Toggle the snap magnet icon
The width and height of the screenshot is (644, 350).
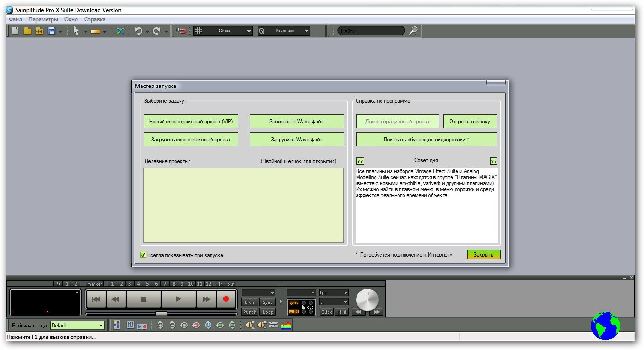(181, 31)
